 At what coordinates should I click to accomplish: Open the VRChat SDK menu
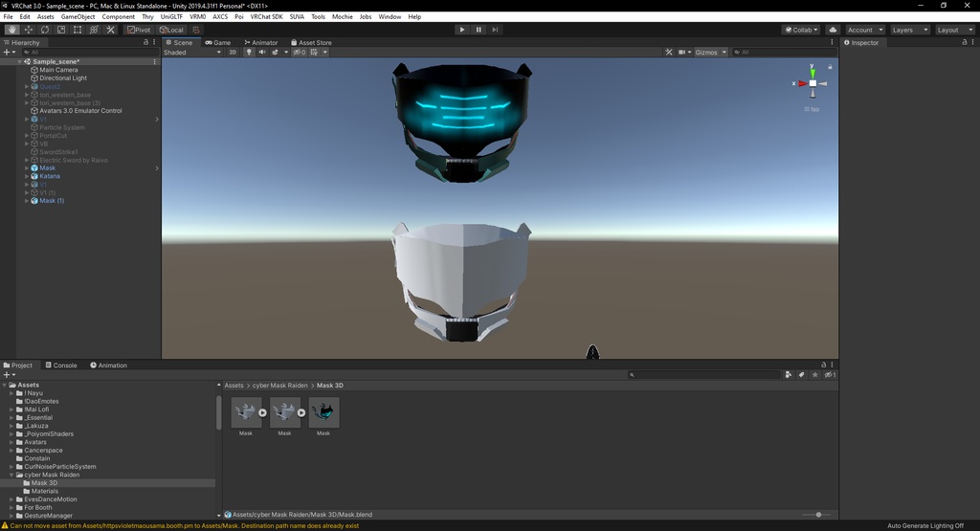click(266, 17)
